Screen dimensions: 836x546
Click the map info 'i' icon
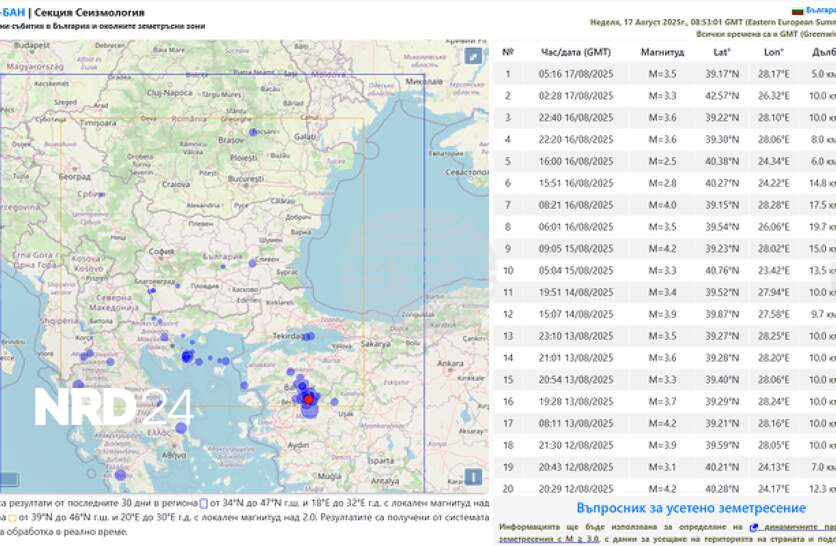(473, 477)
